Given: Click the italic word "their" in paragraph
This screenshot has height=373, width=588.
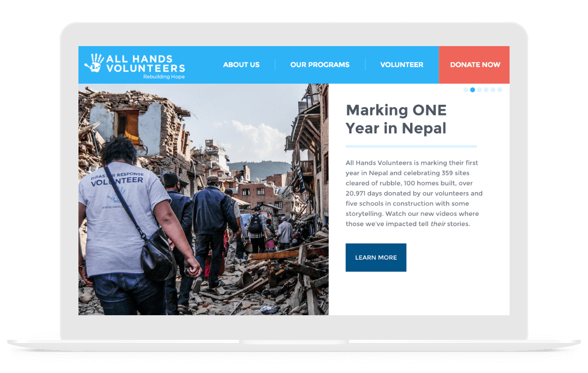Looking at the screenshot, I should [438, 224].
